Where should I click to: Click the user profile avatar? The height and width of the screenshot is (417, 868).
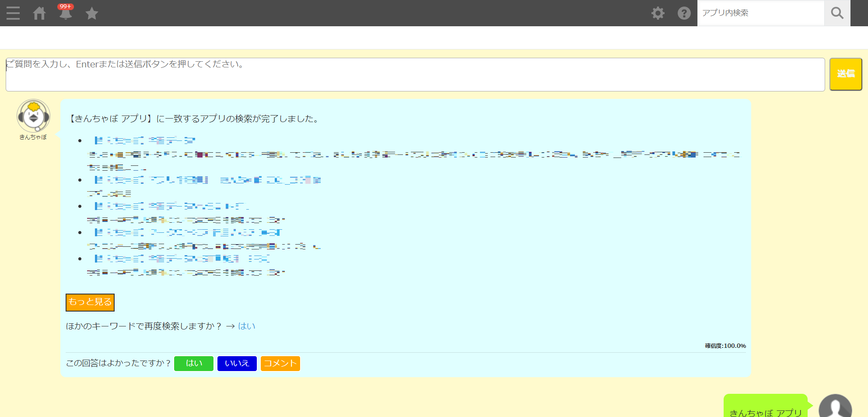835,408
